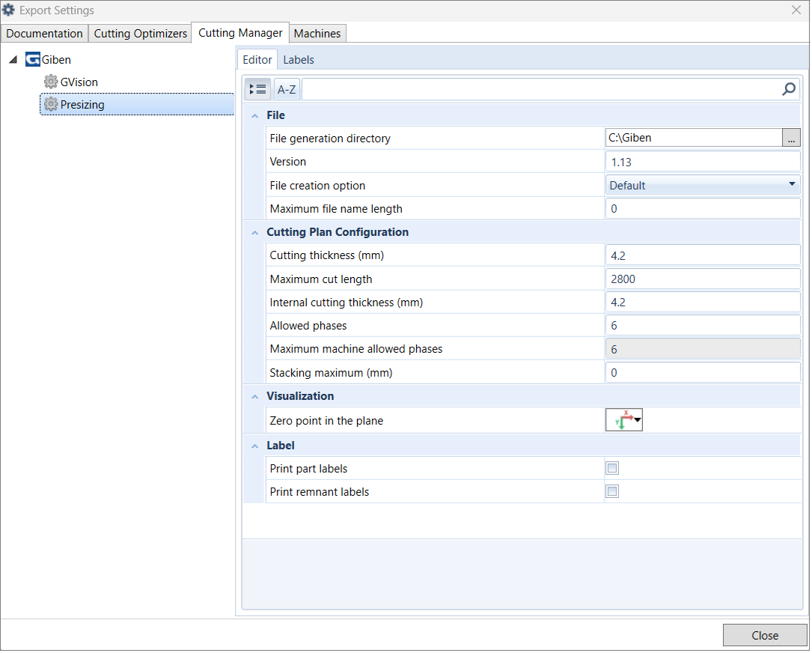Click the 'Allowed phases' label
Viewport: 812px width, 653px height.
[x=308, y=326]
